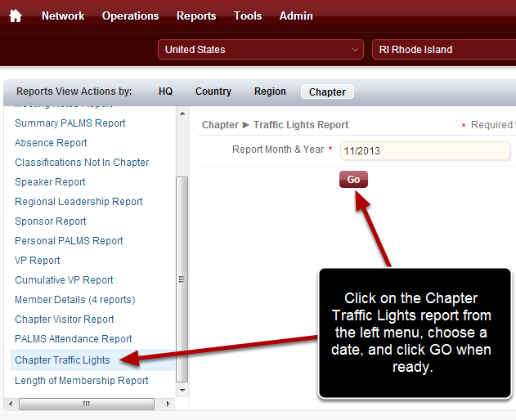The height and width of the screenshot is (420, 516).
Task: Open Chapter Traffic Lights report link
Action: [62, 360]
